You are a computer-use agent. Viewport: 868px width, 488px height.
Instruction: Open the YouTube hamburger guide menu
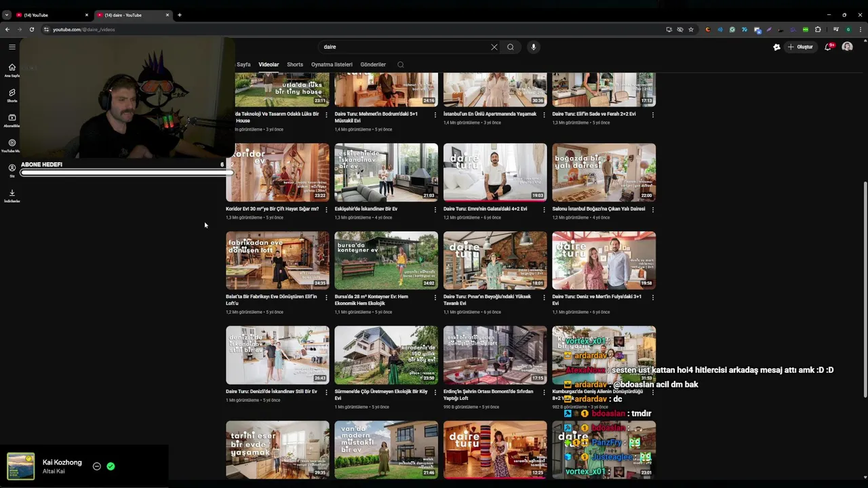click(12, 47)
